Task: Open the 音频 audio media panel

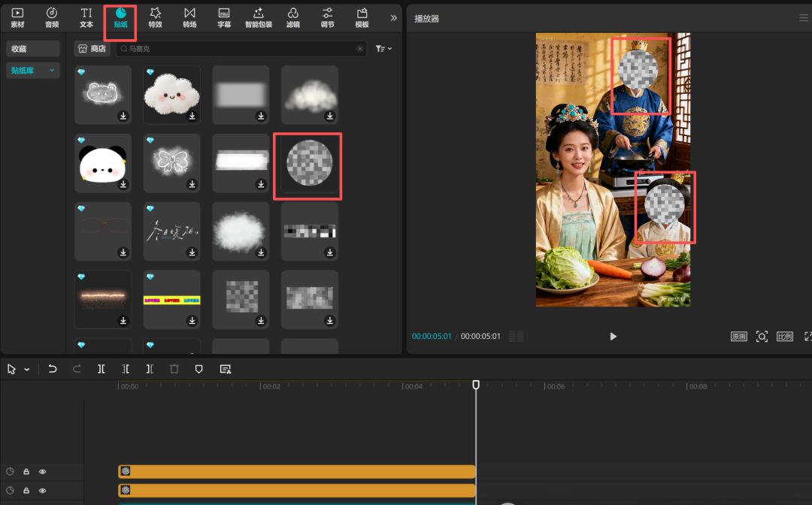Action: tap(51, 18)
